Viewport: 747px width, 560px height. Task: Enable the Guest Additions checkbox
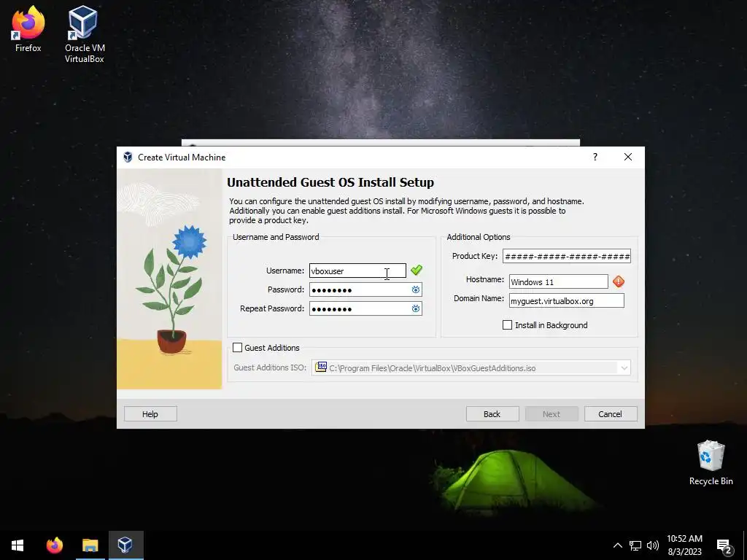pyautogui.click(x=237, y=348)
